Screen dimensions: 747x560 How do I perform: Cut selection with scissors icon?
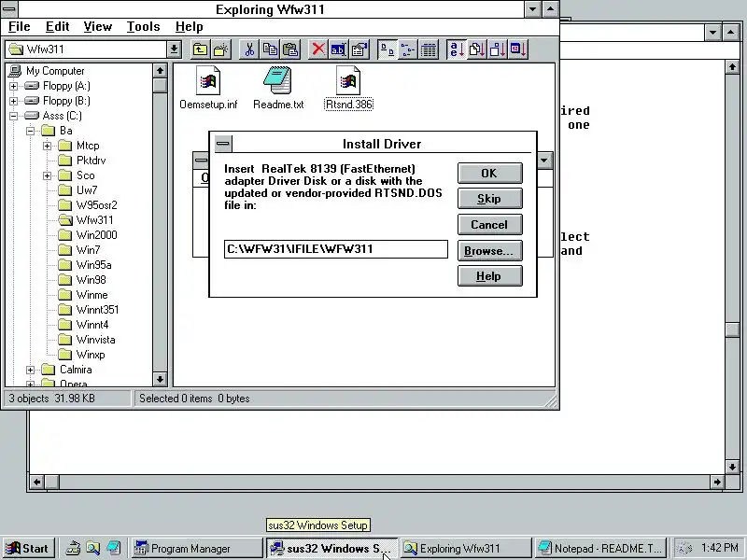click(x=249, y=49)
